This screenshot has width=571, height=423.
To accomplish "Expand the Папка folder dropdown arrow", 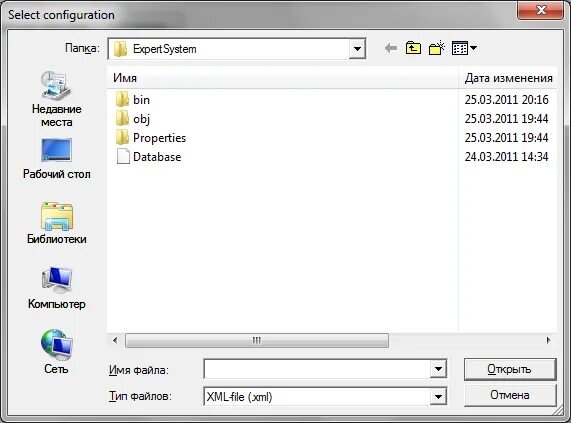I will click(357, 49).
